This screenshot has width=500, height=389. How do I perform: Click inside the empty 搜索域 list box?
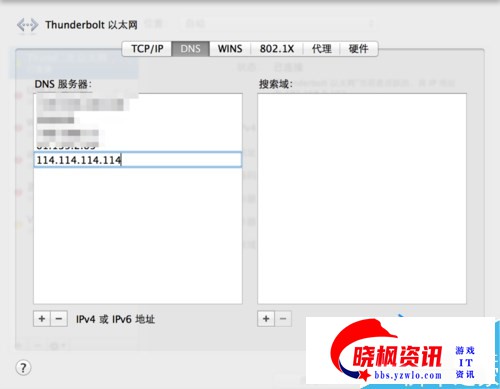point(362,199)
